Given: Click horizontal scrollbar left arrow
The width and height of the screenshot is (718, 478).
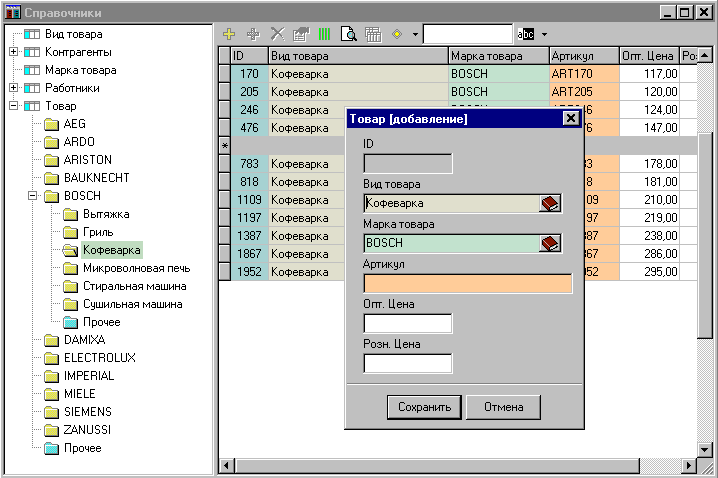Looking at the screenshot, I should (x=226, y=466).
